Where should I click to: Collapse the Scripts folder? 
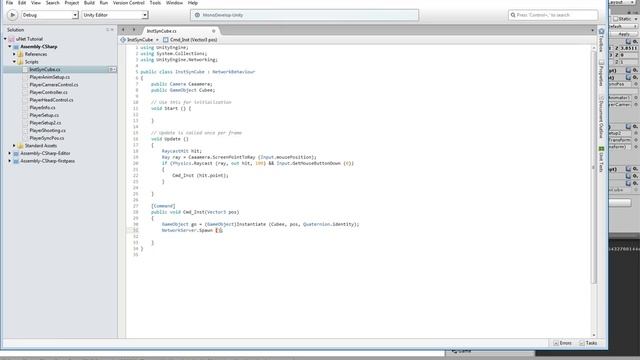pos(14,62)
